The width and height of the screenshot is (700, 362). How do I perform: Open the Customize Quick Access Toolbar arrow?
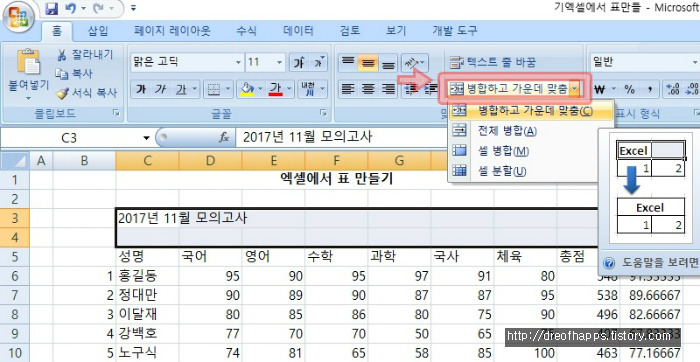133,8
